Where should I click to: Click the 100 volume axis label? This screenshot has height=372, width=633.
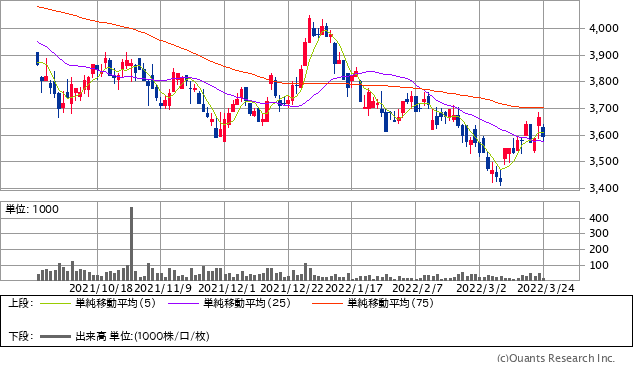tap(599, 265)
